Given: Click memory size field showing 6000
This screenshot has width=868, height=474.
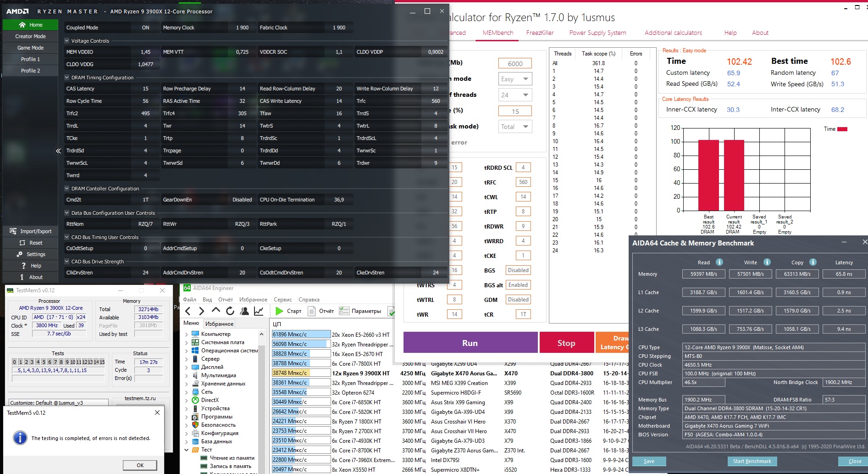Looking at the screenshot, I should coord(515,64).
